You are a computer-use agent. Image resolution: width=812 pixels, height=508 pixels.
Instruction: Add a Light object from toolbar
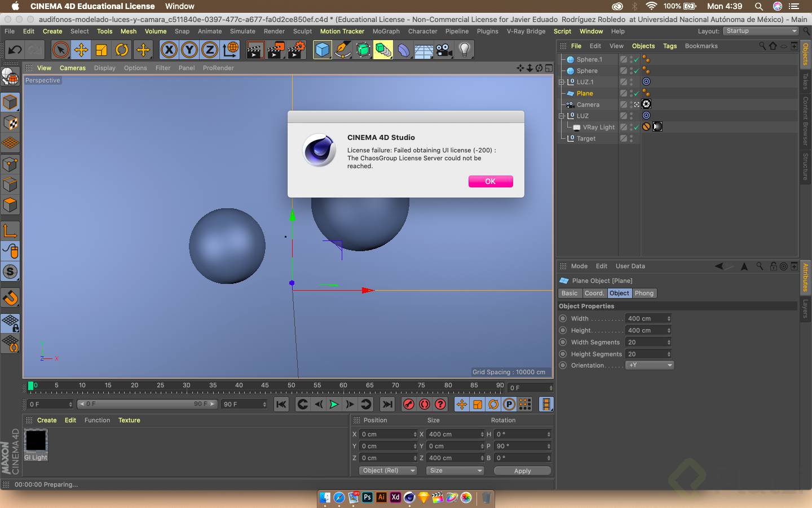pos(465,50)
